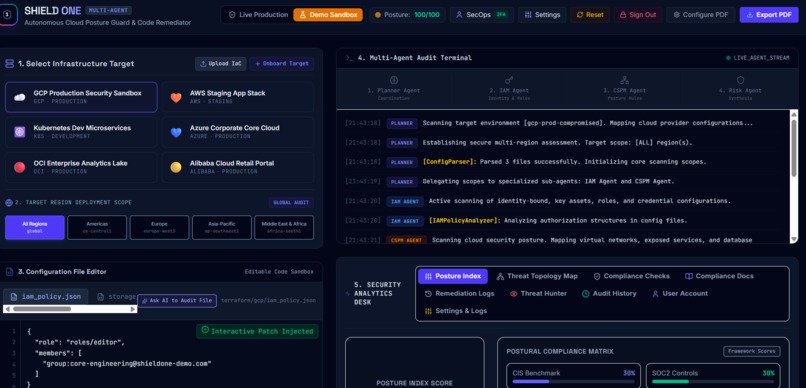Click the Planner Agent step icon
This screenshot has height=388, width=806.
tap(394, 80)
